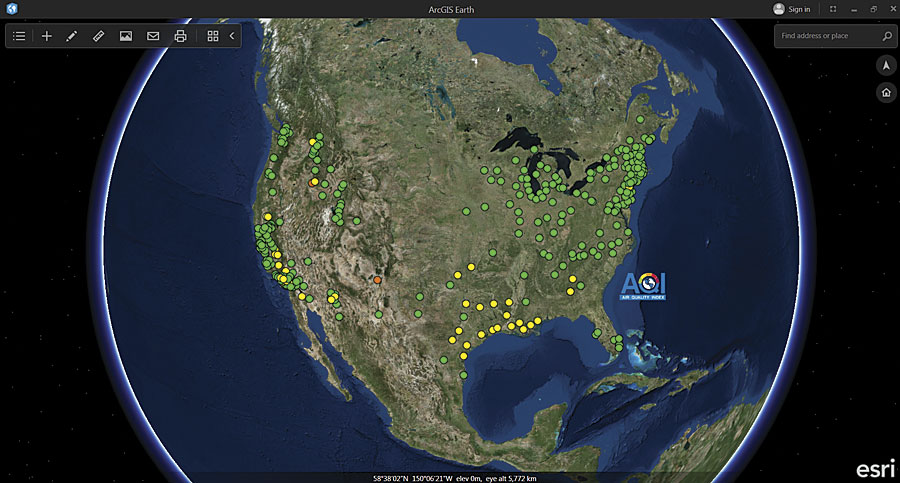The width and height of the screenshot is (900, 483).
Task: Click the Home view button
Action: pyautogui.click(x=886, y=92)
